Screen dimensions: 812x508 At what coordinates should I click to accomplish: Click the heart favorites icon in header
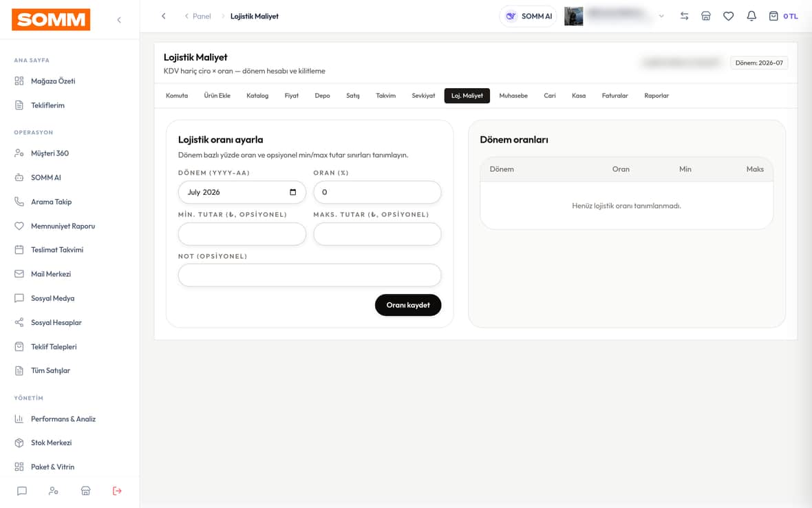coord(728,16)
